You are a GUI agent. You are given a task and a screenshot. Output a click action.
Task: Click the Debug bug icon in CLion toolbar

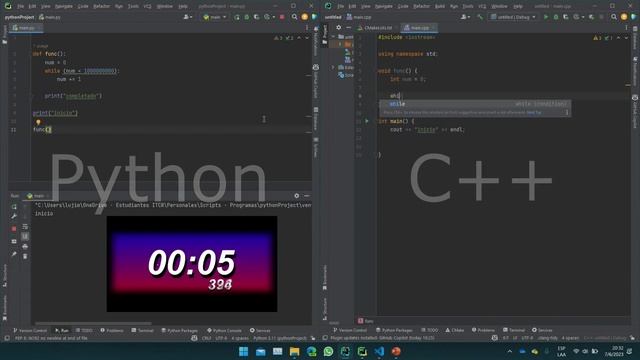click(x=556, y=17)
